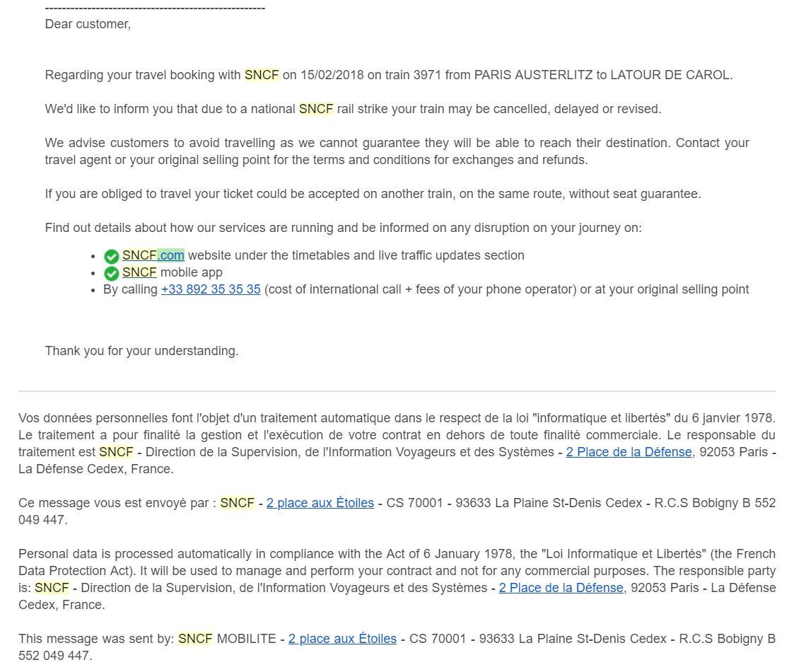Click highlighted SNCF after 'traitement est'

(x=116, y=452)
